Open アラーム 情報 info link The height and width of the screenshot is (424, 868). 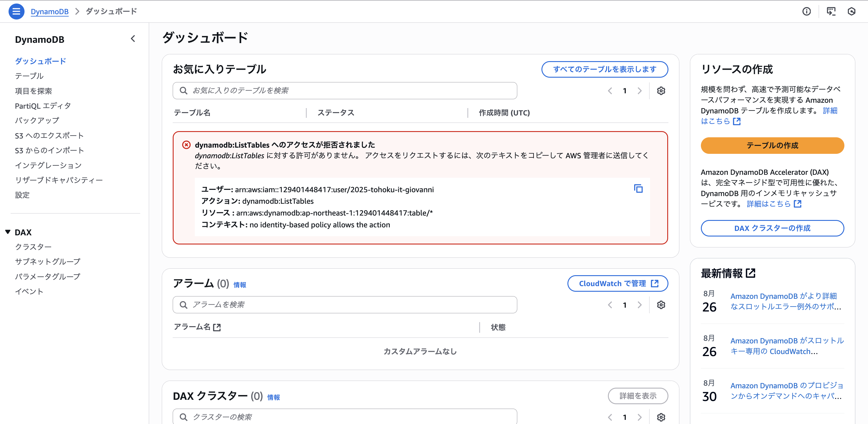239,285
